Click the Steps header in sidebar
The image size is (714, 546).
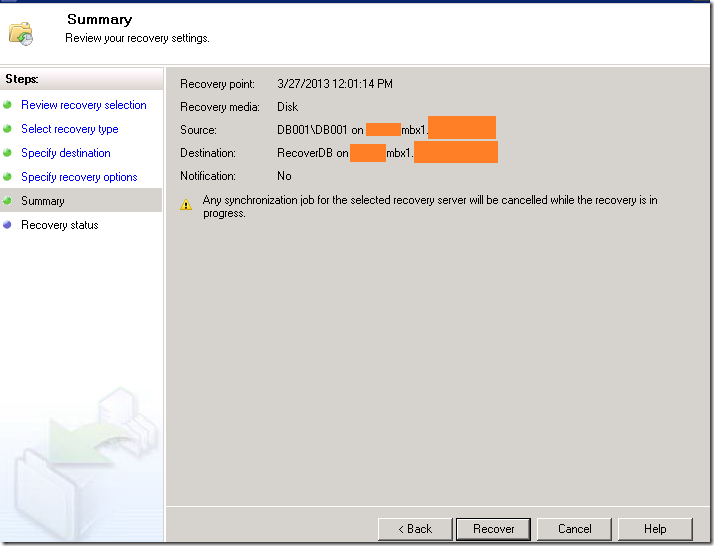click(22, 79)
